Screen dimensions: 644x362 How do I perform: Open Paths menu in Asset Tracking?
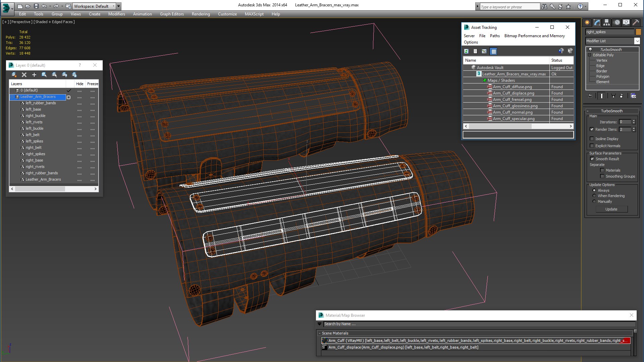coord(495,36)
